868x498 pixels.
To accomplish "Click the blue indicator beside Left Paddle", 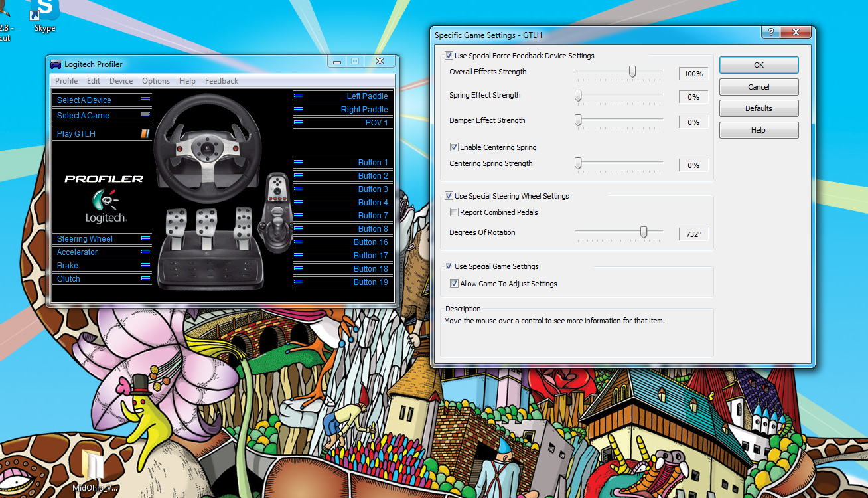I will tap(298, 96).
